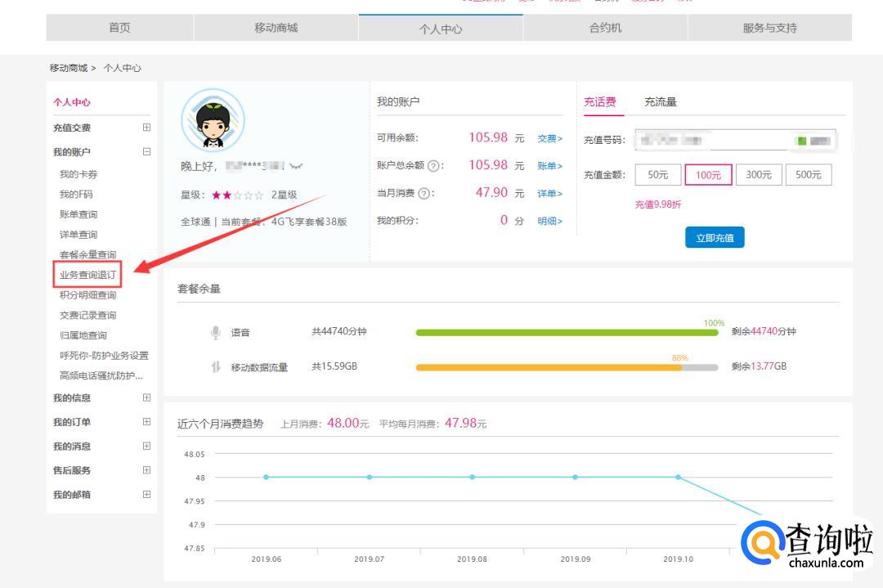Open 交费记录查询 in sidebar
Screen dimensions: 883x588
coord(87,315)
